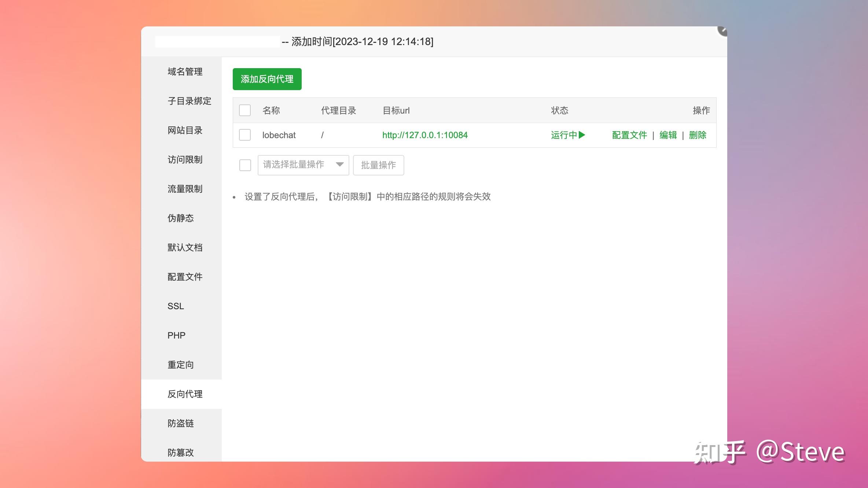Screen dimensions: 868x488
Task: Open the 请选择批量操作 dropdown
Action: click(x=303, y=165)
